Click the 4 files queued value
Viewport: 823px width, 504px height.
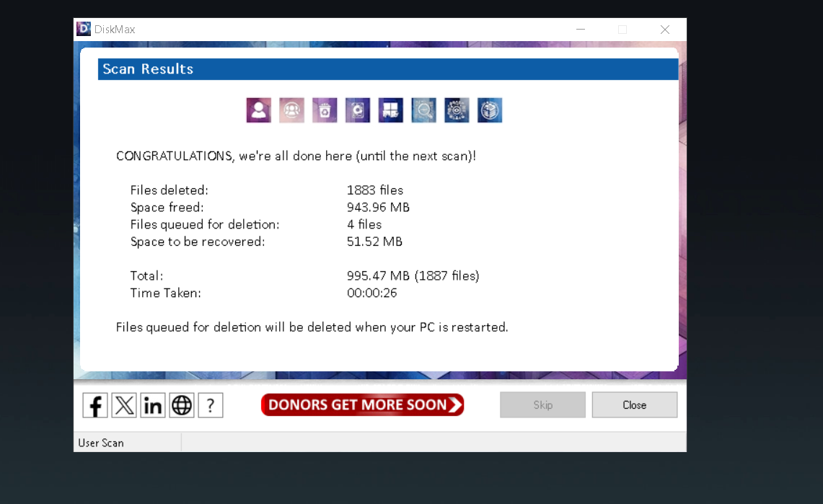pos(364,224)
